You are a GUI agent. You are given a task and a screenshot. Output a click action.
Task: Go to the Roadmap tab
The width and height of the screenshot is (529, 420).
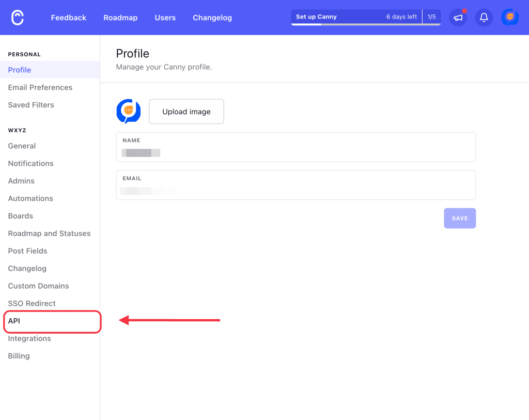[x=120, y=18]
